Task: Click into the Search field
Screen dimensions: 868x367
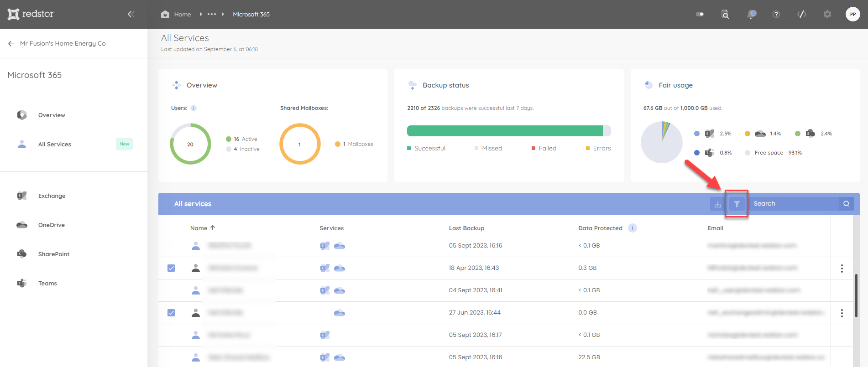Action: pos(794,204)
